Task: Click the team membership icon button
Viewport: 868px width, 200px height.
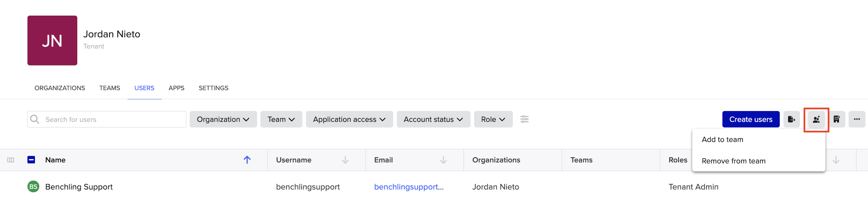Action: pos(816,119)
